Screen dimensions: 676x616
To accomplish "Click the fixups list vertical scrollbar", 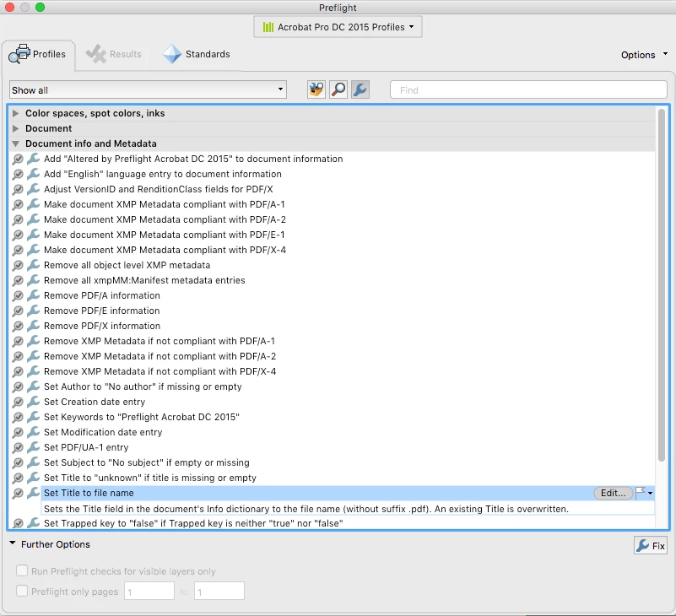I will pyautogui.click(x=662, y=284).
